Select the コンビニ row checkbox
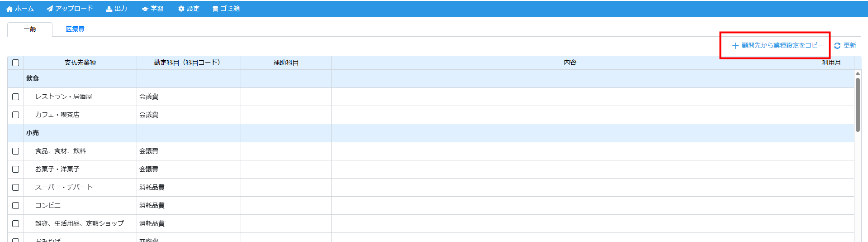This screenshot has width=868, height=242. [16, 206]
